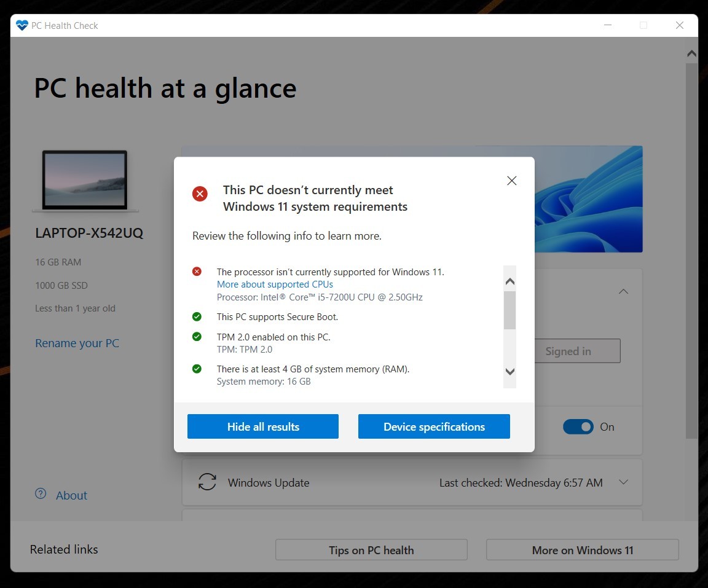Click red X icon next to processor result

[x=197, y=272]
